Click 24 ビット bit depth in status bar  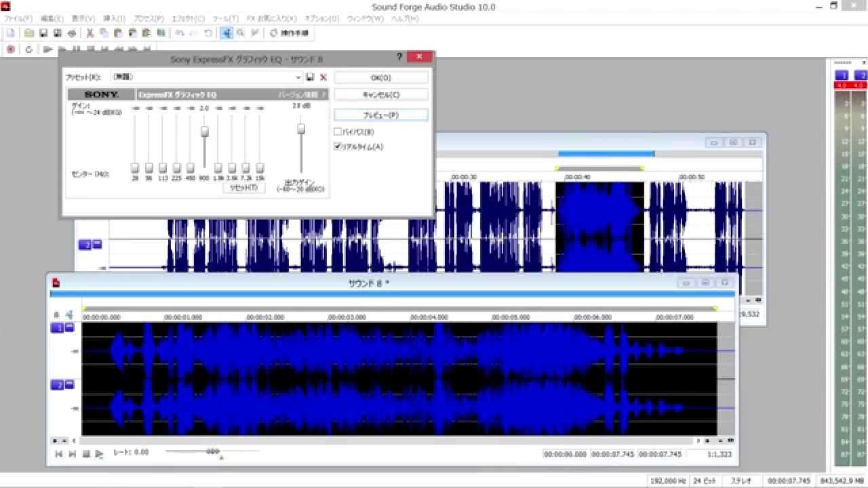point(707,481)
